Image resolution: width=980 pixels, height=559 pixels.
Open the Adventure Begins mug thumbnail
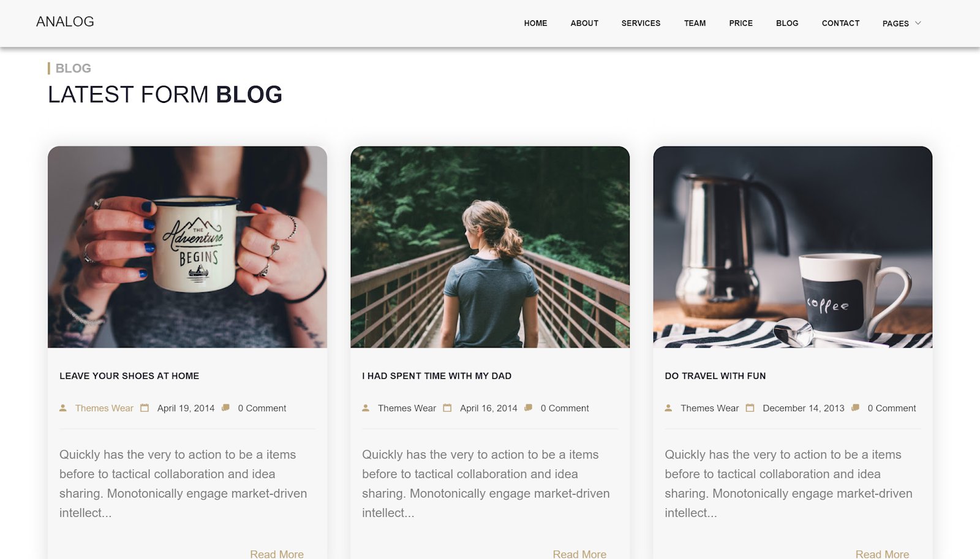(x=187, y=247)
